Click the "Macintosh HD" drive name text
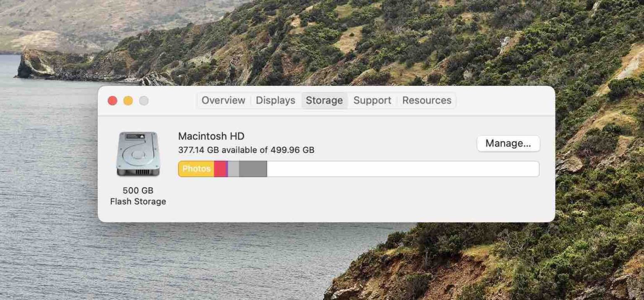The height and width of the screenshot is (300, 644). (212, 136)
